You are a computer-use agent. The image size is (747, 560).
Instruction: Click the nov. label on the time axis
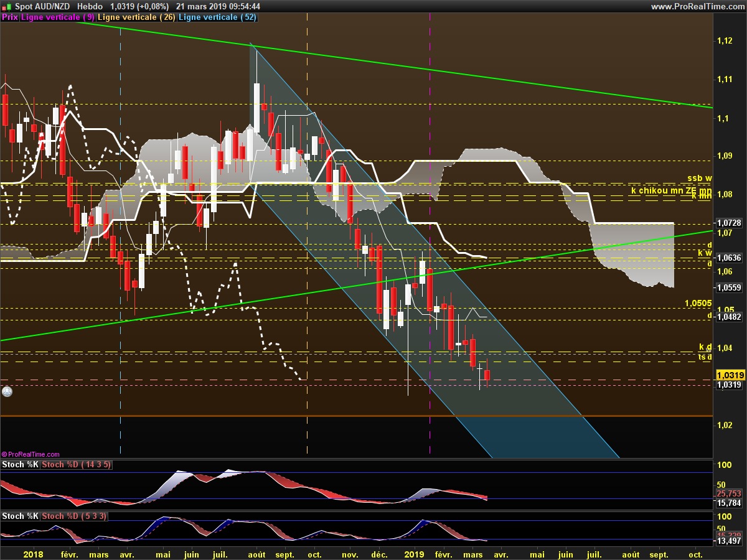(x=350, y=554)
